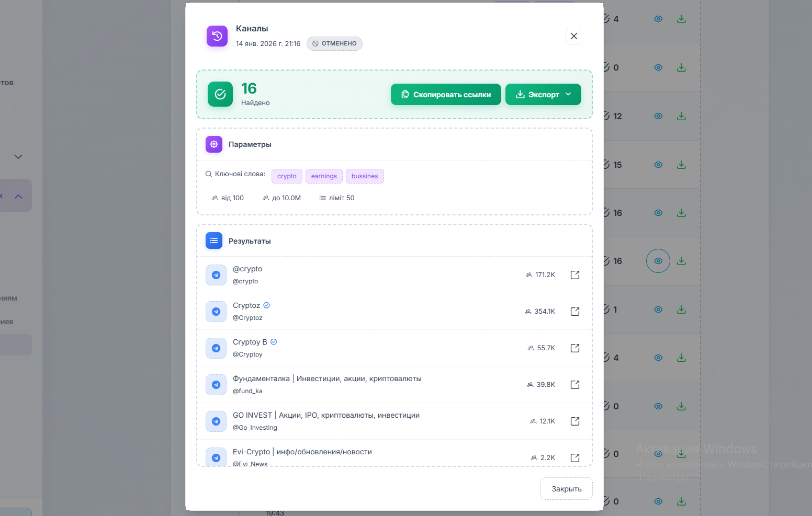Collapse the left sidebar up chevron section

tap(18, 197)
